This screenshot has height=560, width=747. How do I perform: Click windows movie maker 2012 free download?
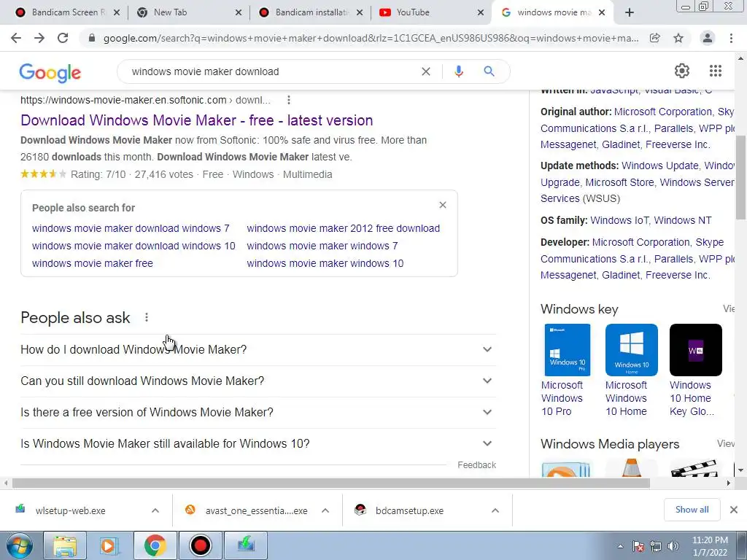(343, 228)
